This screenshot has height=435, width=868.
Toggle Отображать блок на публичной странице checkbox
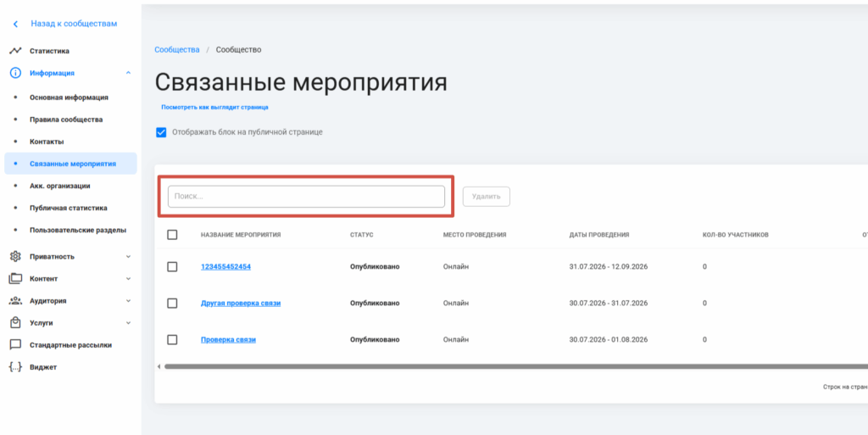point(161,132)
